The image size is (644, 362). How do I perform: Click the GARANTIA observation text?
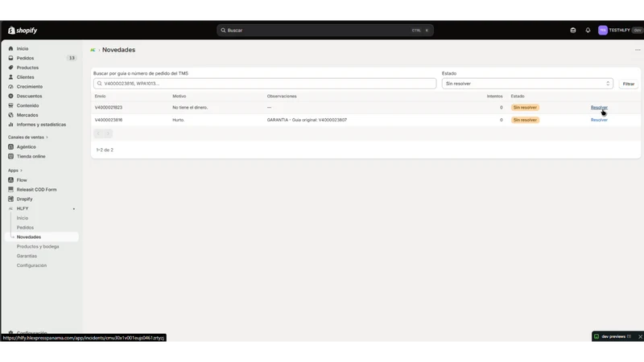click(x=307, y=120)
